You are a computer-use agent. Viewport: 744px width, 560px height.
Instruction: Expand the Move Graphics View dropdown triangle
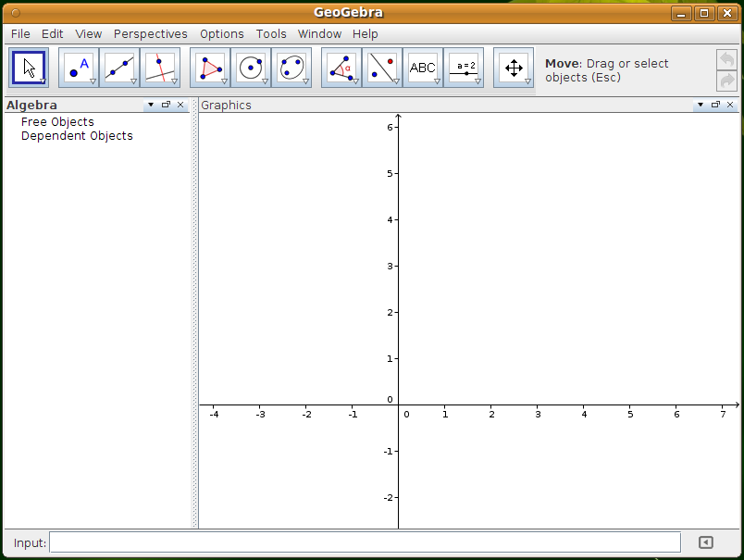(528, 81)
